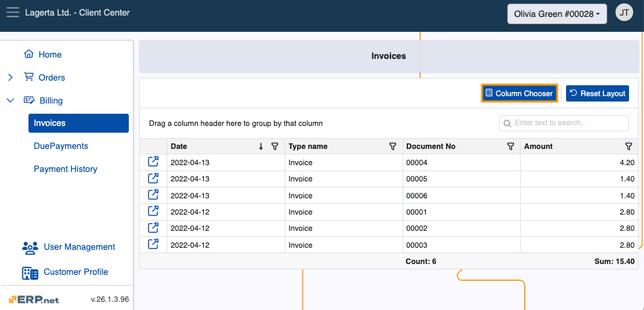
Task: Select the Invoices sidebar item
Action: coord(79,123)
